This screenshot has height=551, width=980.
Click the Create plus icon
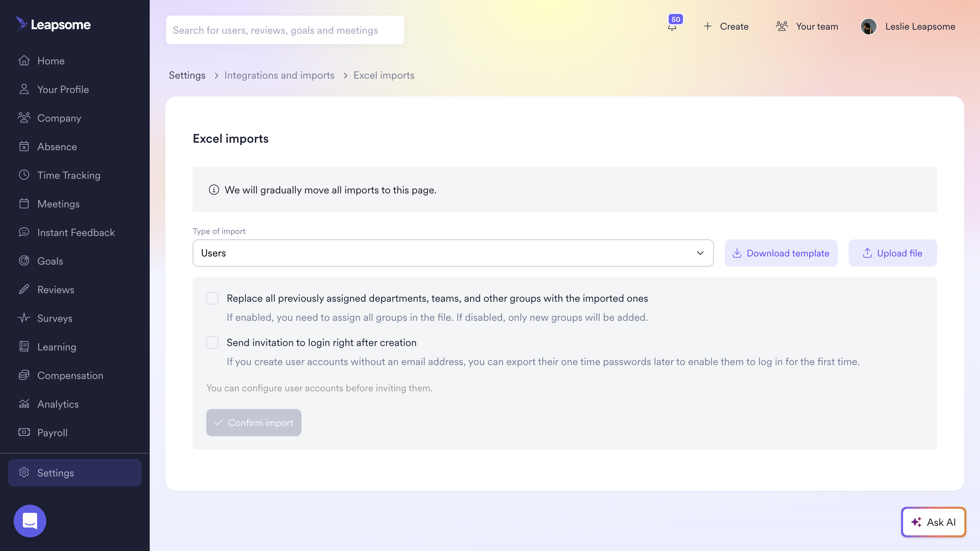707,26
